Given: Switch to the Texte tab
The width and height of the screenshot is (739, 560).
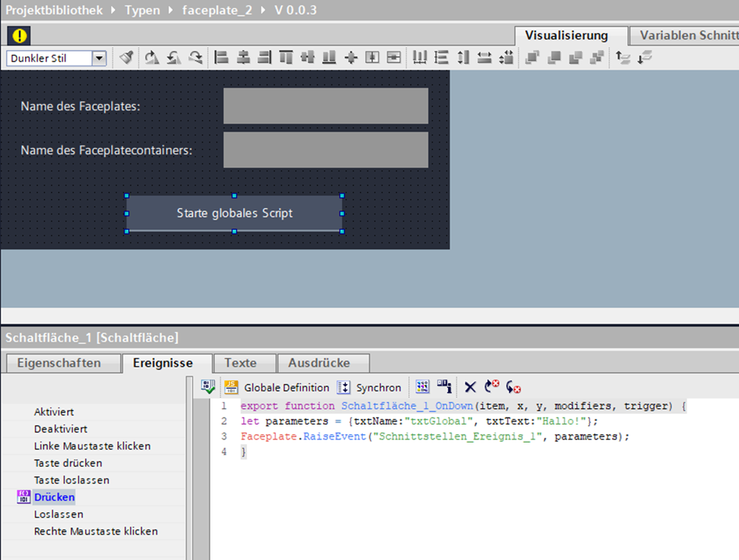Looking at the screenshot, I should [240, 363].
